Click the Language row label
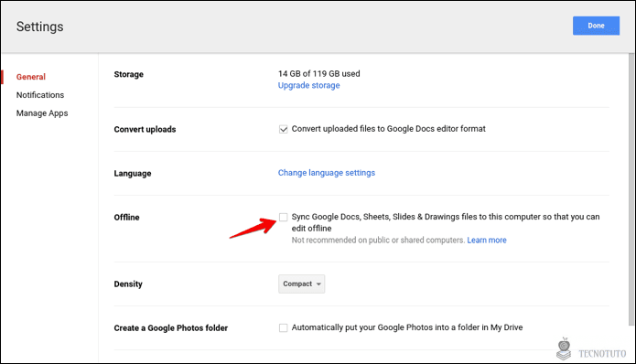Screen dimensions: 636x364 (x=133, y=174)
